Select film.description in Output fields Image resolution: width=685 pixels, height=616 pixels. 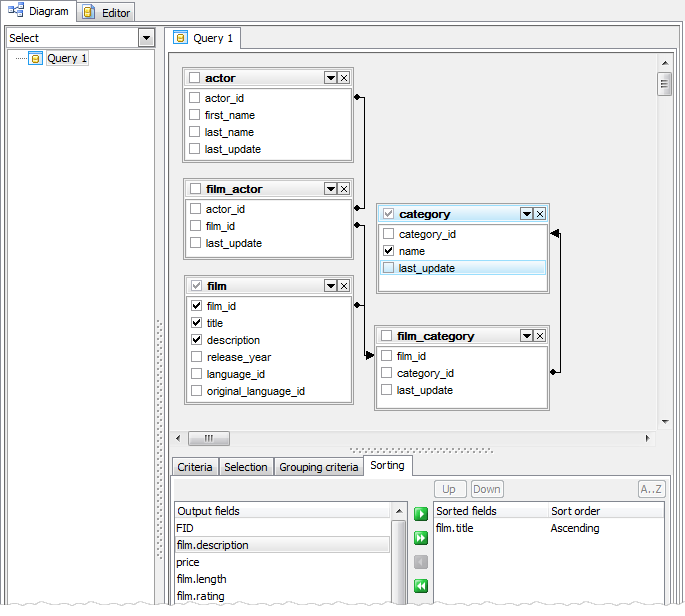pyautogui.click(x=282, y=545)
